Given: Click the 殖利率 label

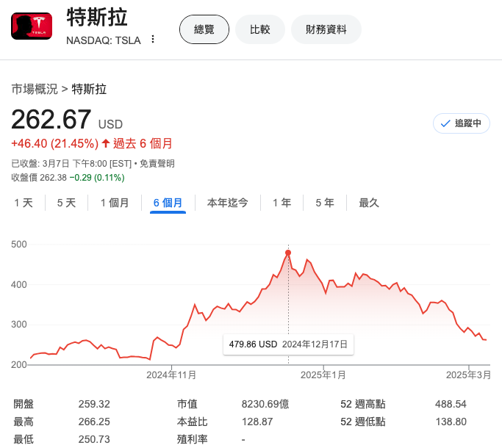Looking at the screenshot, I should pyautogui.click(x=192, y=439).
